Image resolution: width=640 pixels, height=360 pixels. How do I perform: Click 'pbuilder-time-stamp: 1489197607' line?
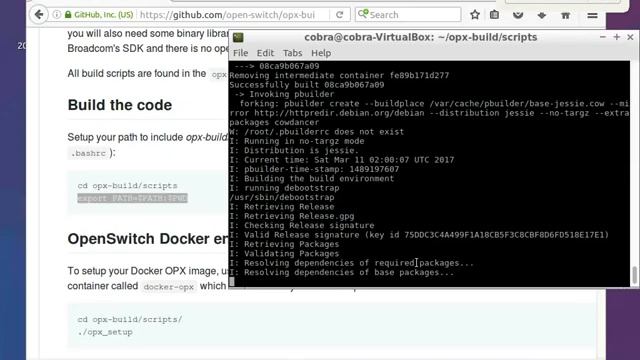point(314,169)
